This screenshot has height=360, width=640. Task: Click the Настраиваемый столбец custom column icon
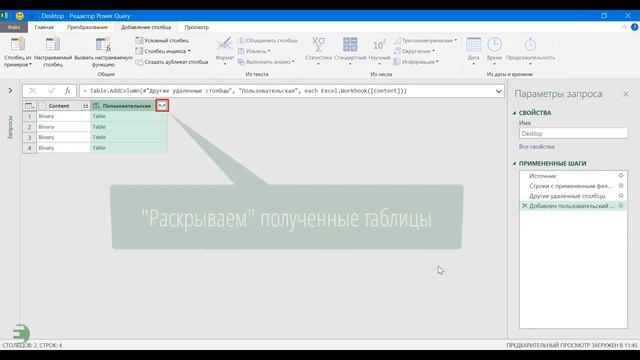pos(53,44)
